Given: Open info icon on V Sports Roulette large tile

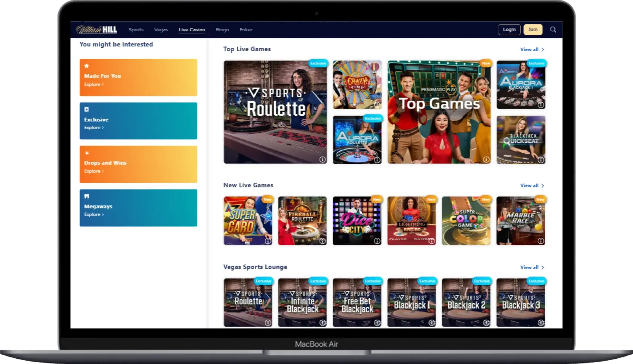Looking at the screenshot, I should (323, 159).
